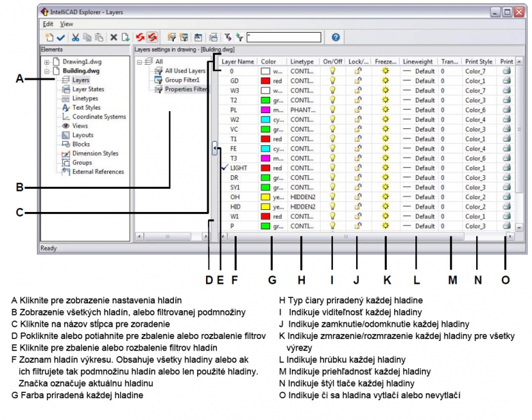
Task: Click the scissors Cut icon in the toolbar
Action: point(76,37)
